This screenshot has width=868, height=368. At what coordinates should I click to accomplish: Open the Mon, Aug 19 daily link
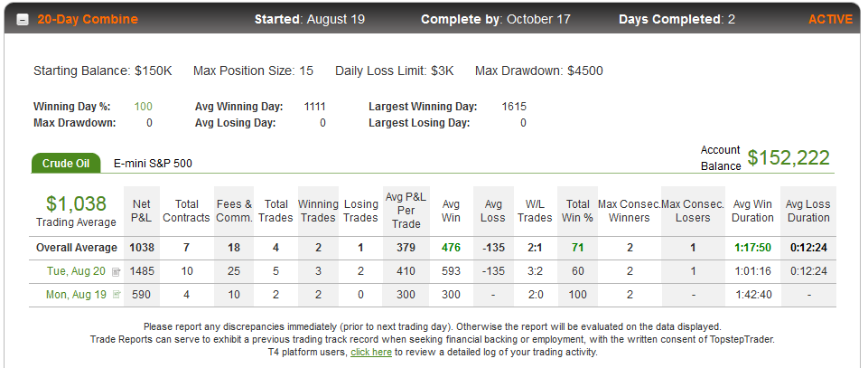click(76, 295)
